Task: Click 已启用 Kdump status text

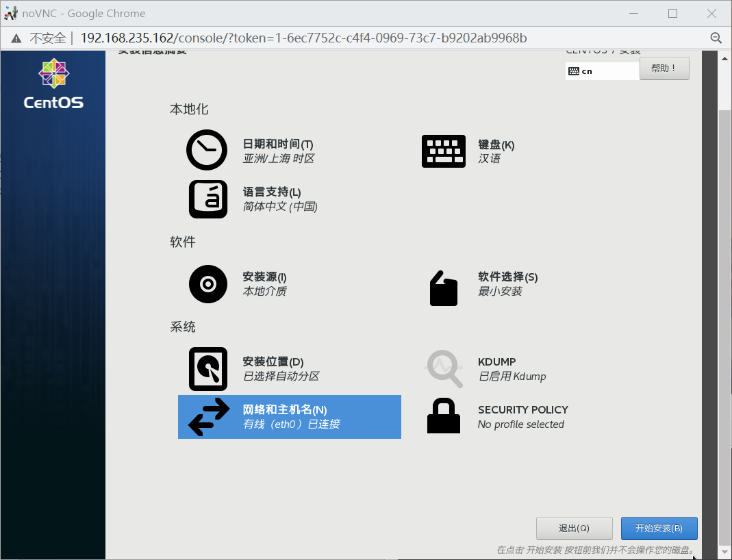Action: pos(512,376)
